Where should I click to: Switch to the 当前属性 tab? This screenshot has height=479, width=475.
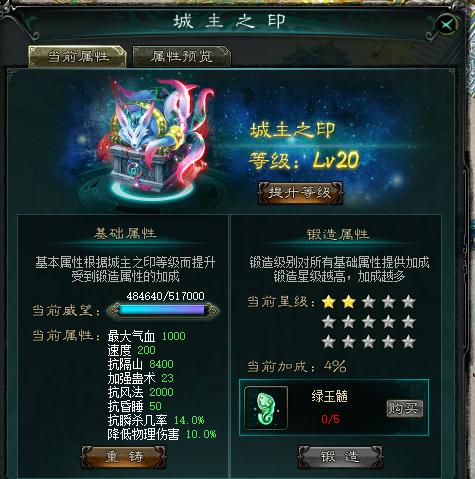click(78, 56)
